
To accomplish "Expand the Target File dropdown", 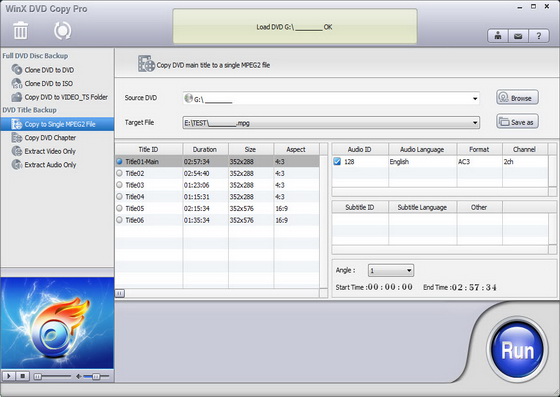I will click(x=475, y=123).
